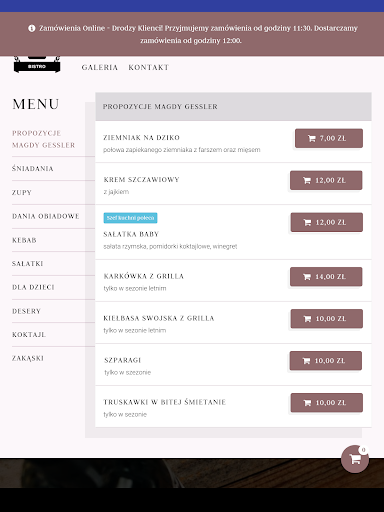Add Sałatka Baby to cart
The image size is (384, 512).
point(327,222)
